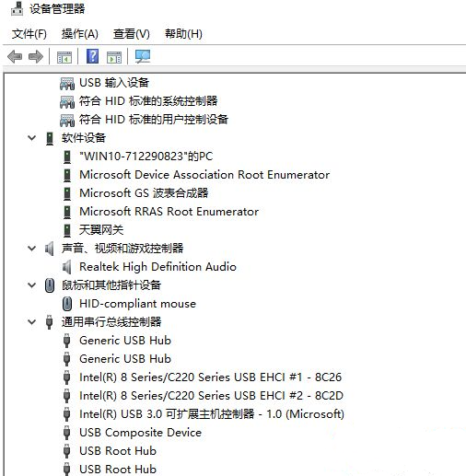Click the show/hide action pane icon

click(114, 57)
